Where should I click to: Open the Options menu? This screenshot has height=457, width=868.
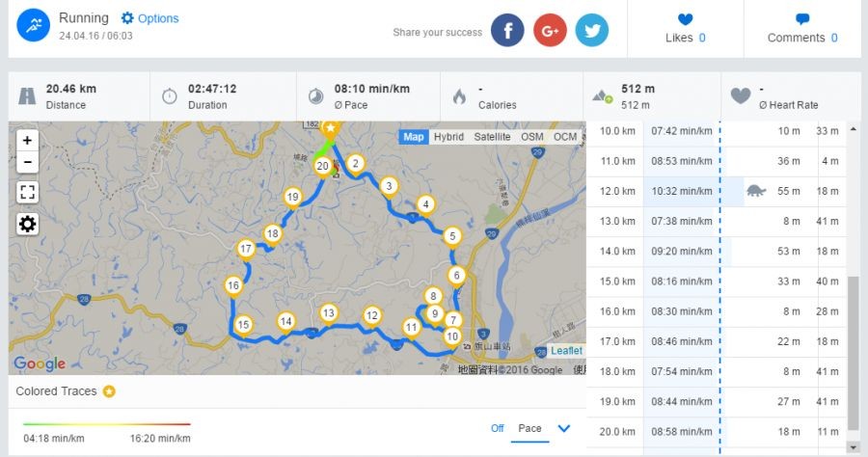[149, 18]
